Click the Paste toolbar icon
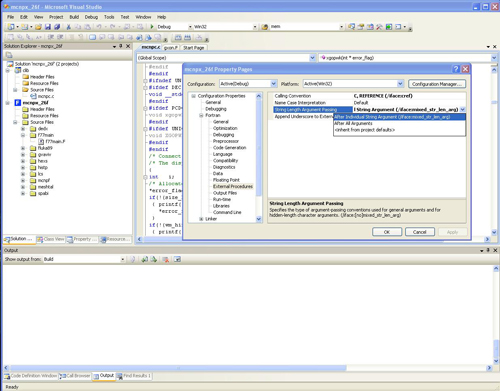Image resolution: width=500 pixels, height=391 pixels. click(87, 27)
